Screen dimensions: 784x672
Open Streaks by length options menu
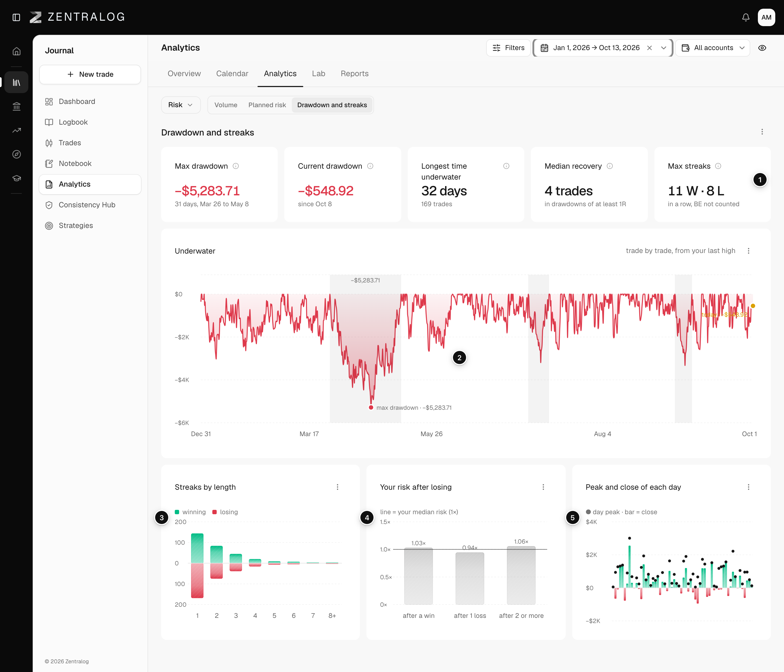[338, 487]
